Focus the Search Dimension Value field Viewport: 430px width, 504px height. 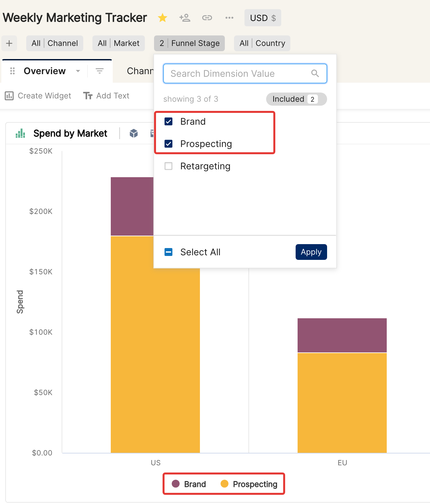coord(245,73)
